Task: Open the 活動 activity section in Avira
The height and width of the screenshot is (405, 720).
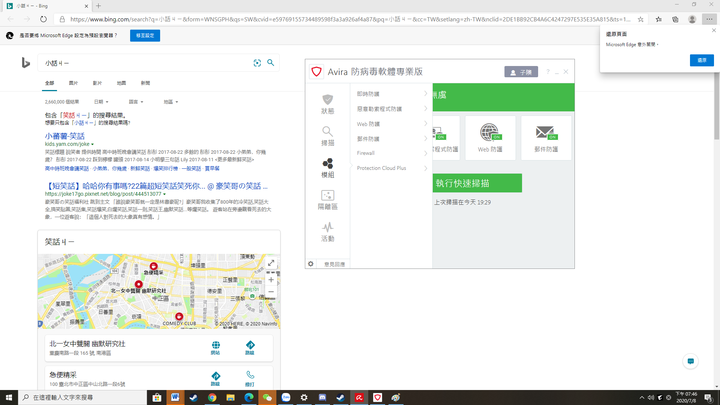Action: [x=327, y=232]
